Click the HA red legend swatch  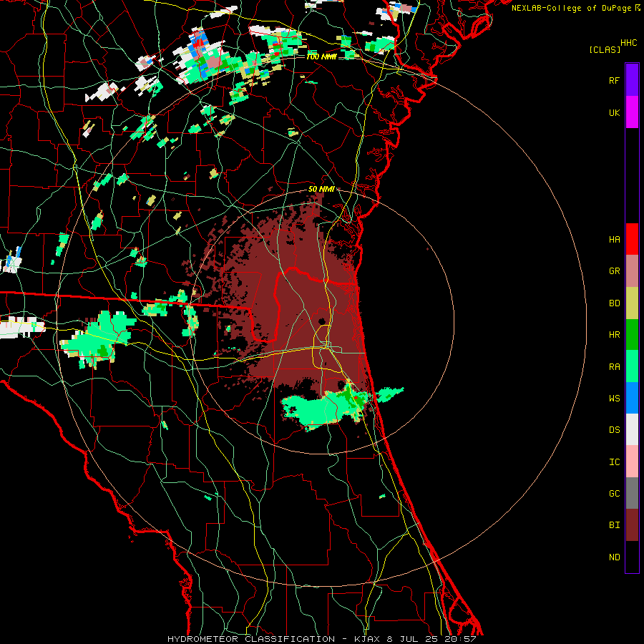click(x=632, y=239)
